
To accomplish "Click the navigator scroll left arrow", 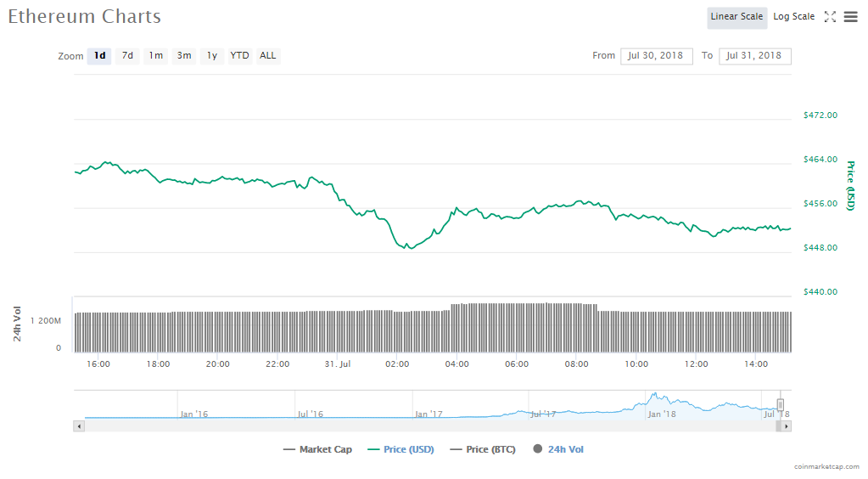I will [80, 425].
